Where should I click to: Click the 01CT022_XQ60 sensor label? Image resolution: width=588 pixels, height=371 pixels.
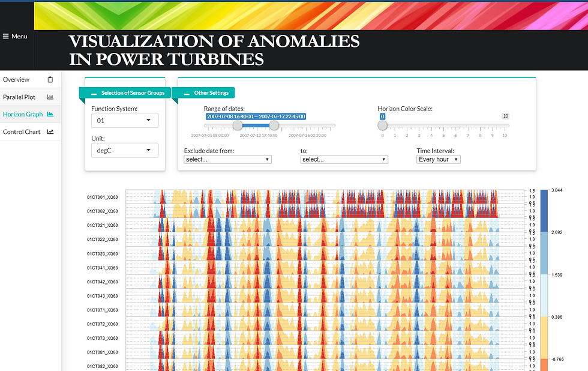click(x=103, y=240)
